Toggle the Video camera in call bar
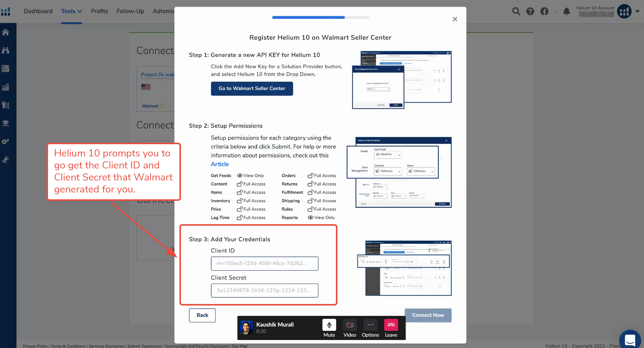 349,325
